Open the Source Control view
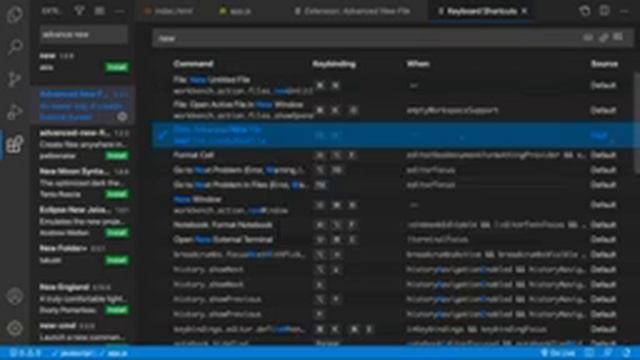The height and width of the screenshot is (360, 640). click(15, 79)
